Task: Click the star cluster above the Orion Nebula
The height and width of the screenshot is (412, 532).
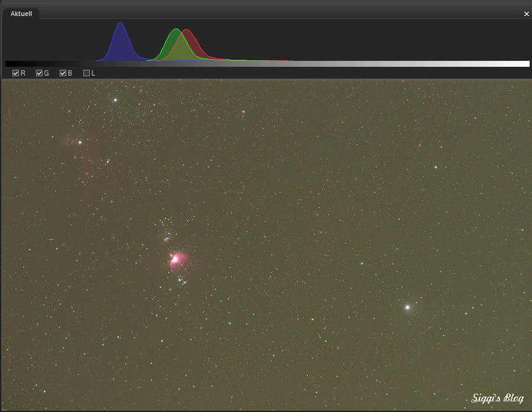Action: 167,238
